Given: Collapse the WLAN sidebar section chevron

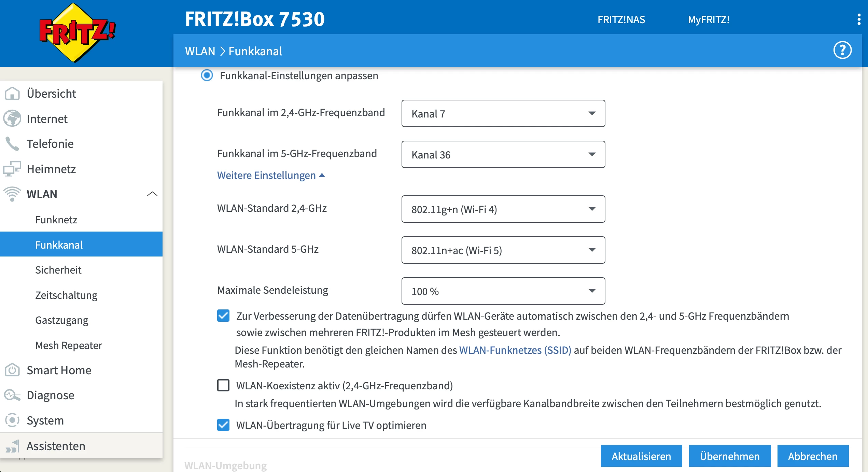Looking at the screenshot, I should click(152, 194).
